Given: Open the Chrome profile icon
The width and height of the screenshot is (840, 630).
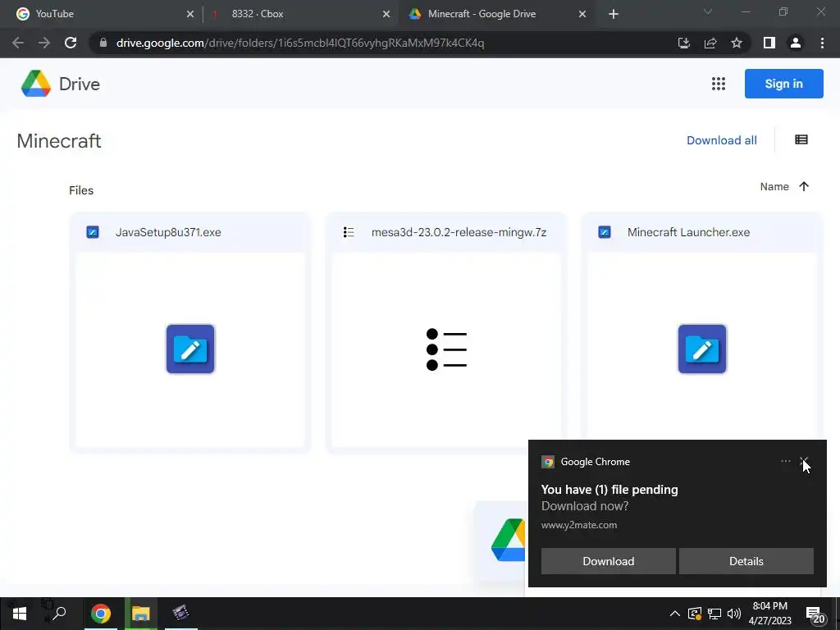Looking at the screenshot, I should [796, 43].
